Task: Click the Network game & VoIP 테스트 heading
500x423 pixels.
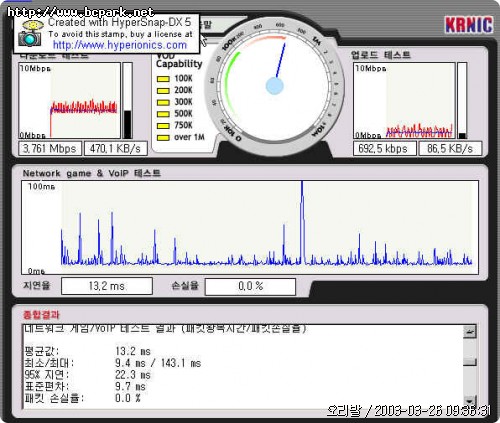Action: (92, 173)
